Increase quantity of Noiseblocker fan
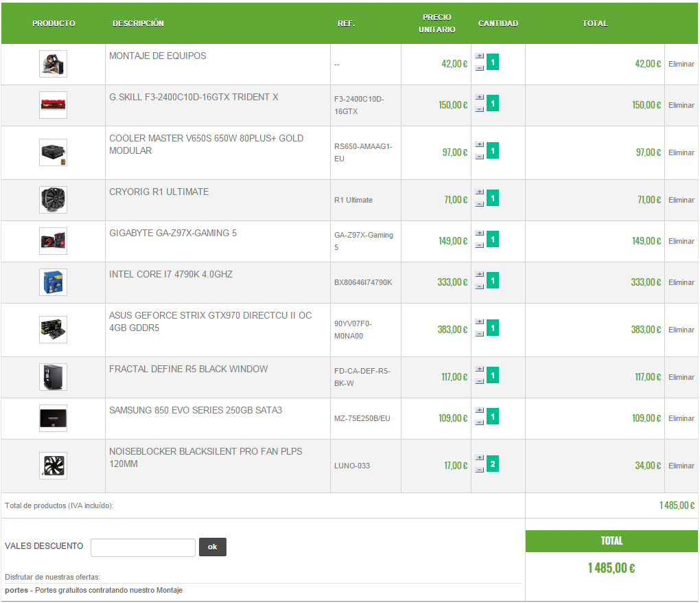 [480, 457]
